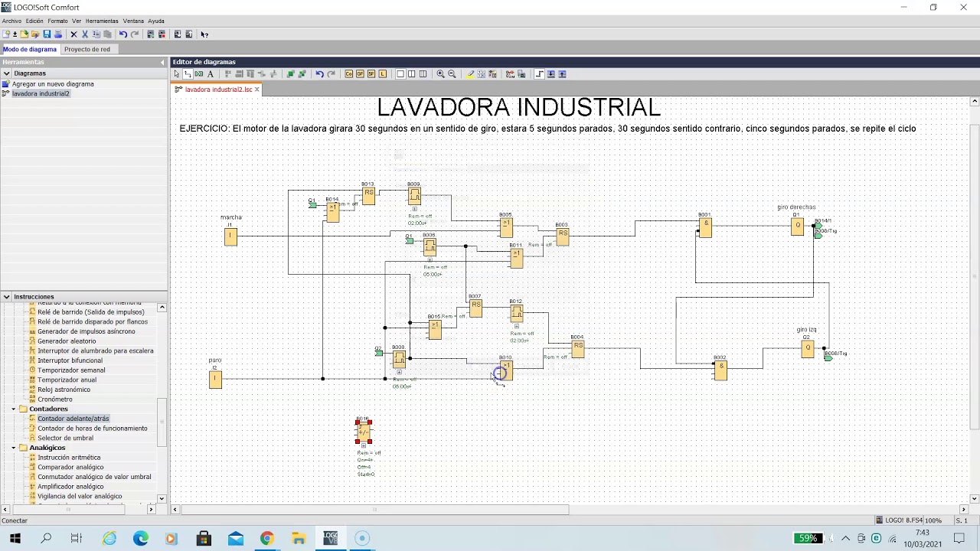Viewport: 980px width, 551px height.
Task: Select Temporizador semanal instruction
Action: coord(71,370)
